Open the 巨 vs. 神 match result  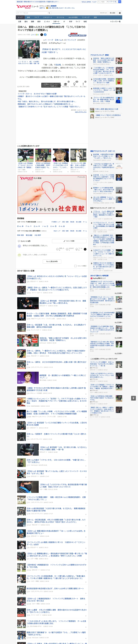tap(20, 226)
